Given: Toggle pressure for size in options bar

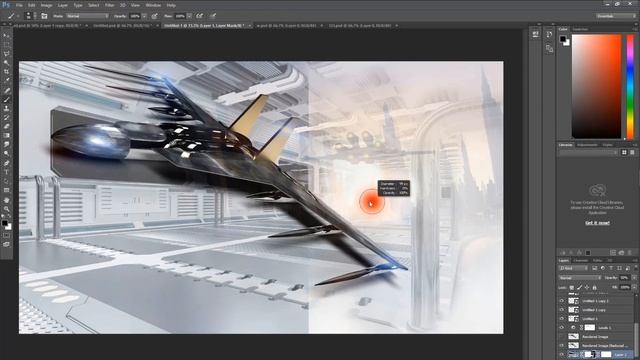Looking at the screenshot, I should click(x=213, y=16).
